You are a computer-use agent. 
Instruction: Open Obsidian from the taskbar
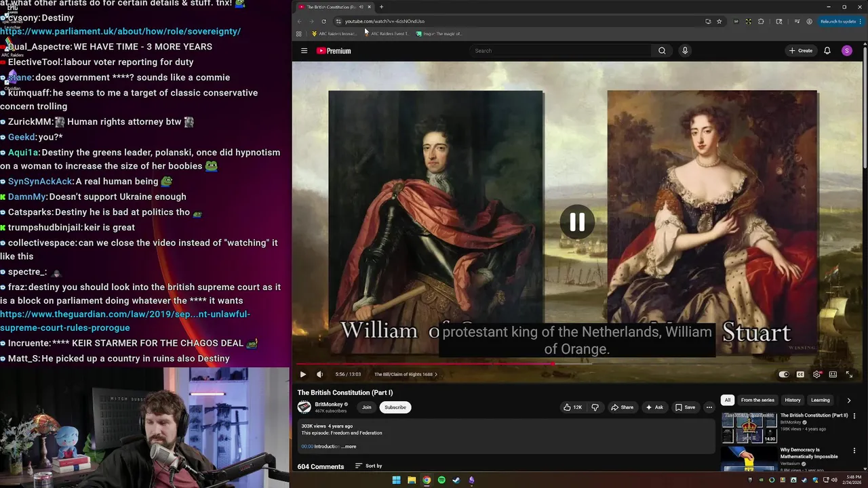click(471, 480)
